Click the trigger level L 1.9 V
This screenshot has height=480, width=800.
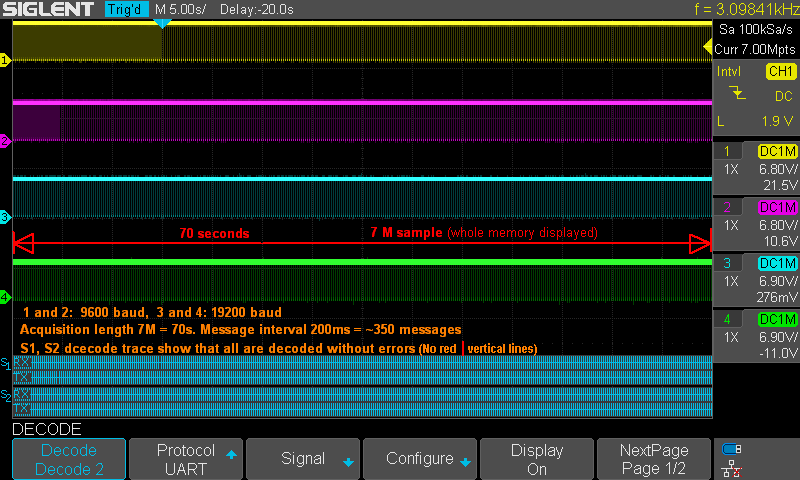(756, 121)
